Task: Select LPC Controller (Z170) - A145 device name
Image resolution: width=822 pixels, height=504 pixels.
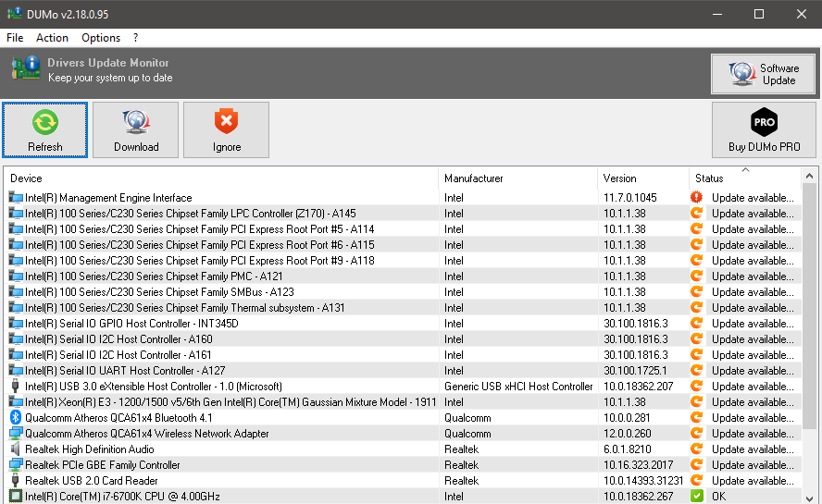Action: click(191, 214)
